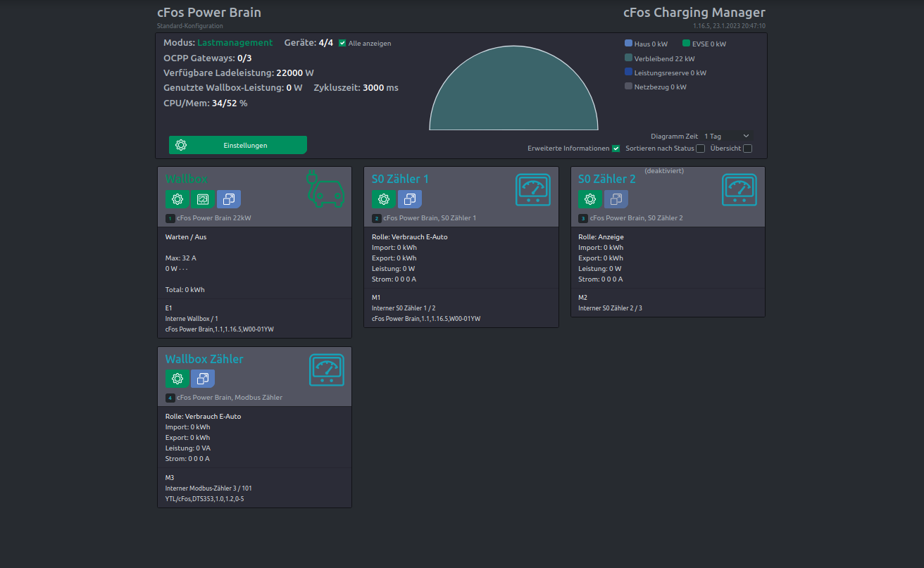Click device number badge 2 on S0 Zähler 1
Viewport: 924px width, 568px height.
(x=376, y=218)
